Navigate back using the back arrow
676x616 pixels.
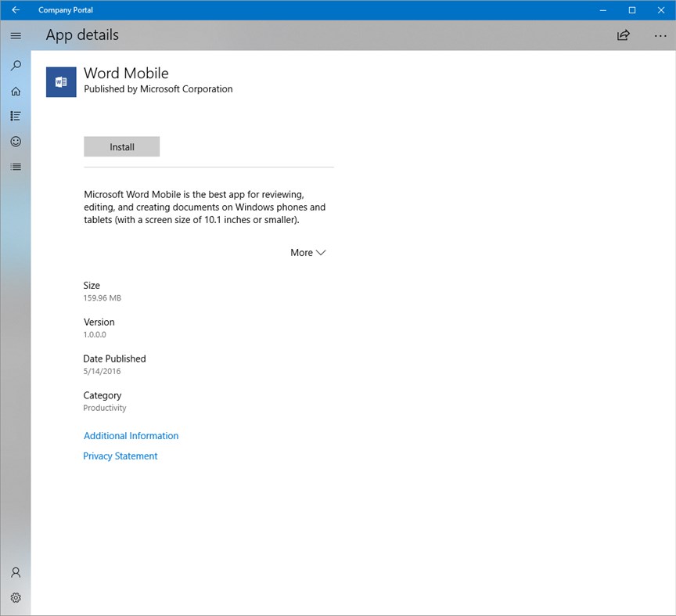click(15, 10)
